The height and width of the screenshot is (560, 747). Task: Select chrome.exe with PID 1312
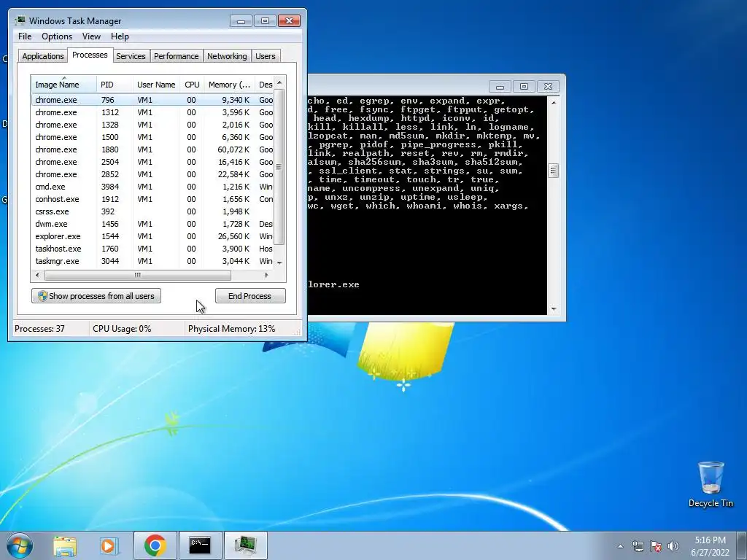(153, 112)
